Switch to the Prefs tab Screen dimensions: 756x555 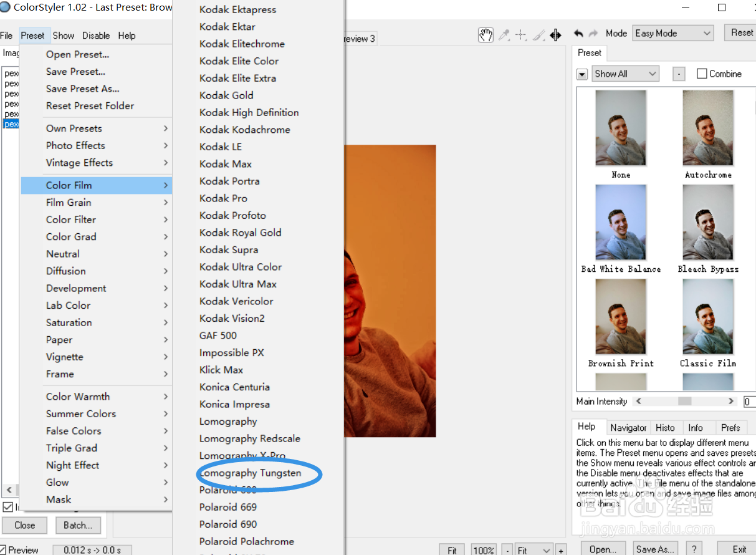point(730,428)
